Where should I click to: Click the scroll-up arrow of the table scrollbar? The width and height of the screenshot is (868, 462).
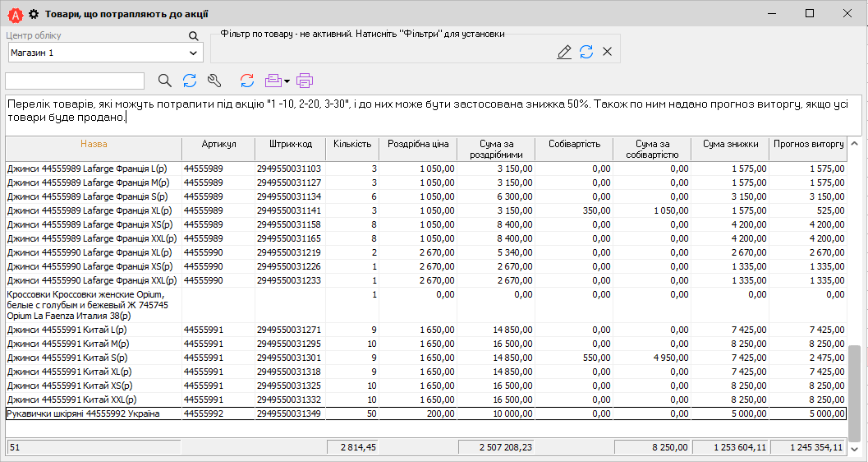[x=855, y=143]
